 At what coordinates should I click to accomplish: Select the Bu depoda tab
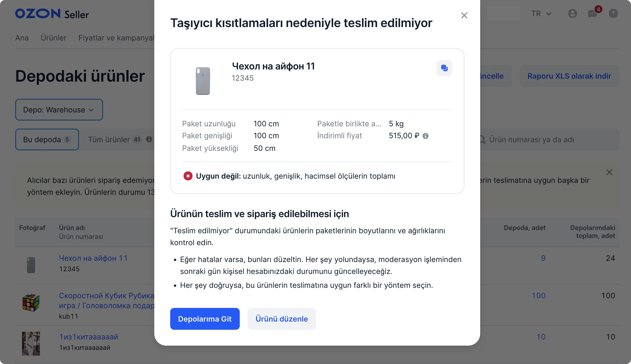(x=47, y=139)
